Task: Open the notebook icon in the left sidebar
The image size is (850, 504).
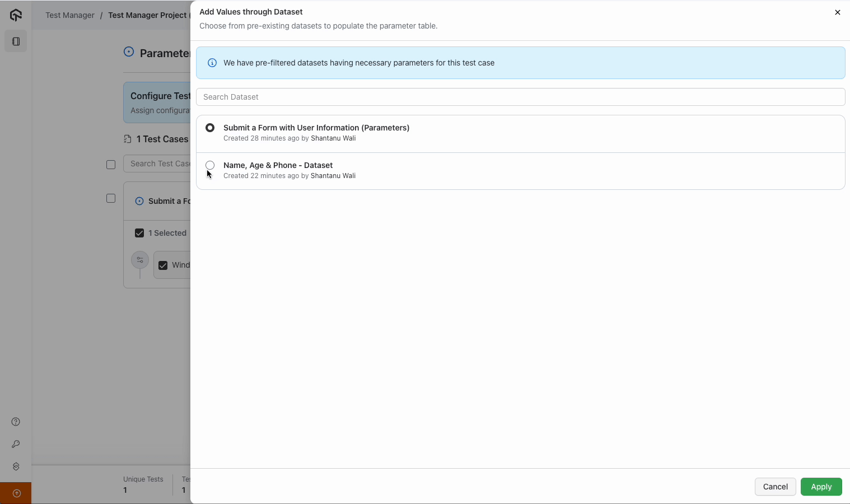Action: 16,41
